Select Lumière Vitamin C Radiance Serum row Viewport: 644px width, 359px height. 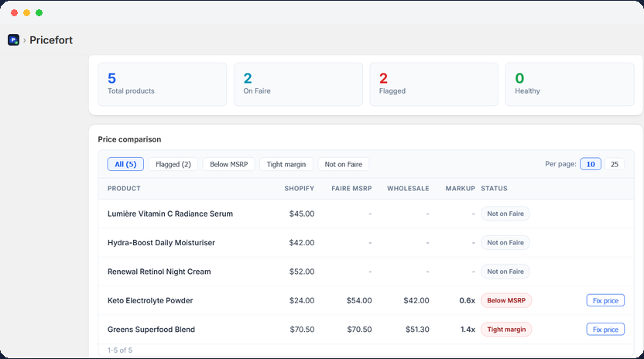pos(366,214)
